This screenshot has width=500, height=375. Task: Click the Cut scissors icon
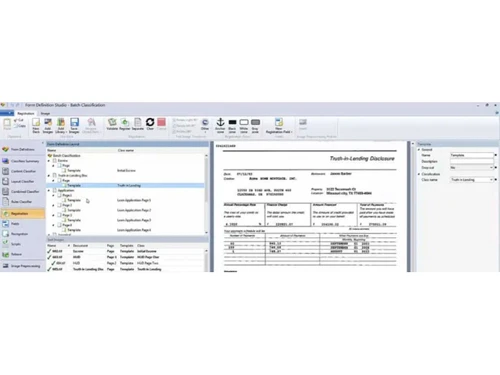[x=19, y=120]
